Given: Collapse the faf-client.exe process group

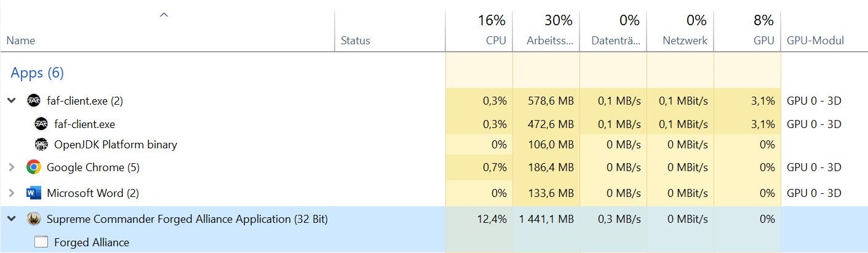Looking at the screenshot, I should (11, 101).
